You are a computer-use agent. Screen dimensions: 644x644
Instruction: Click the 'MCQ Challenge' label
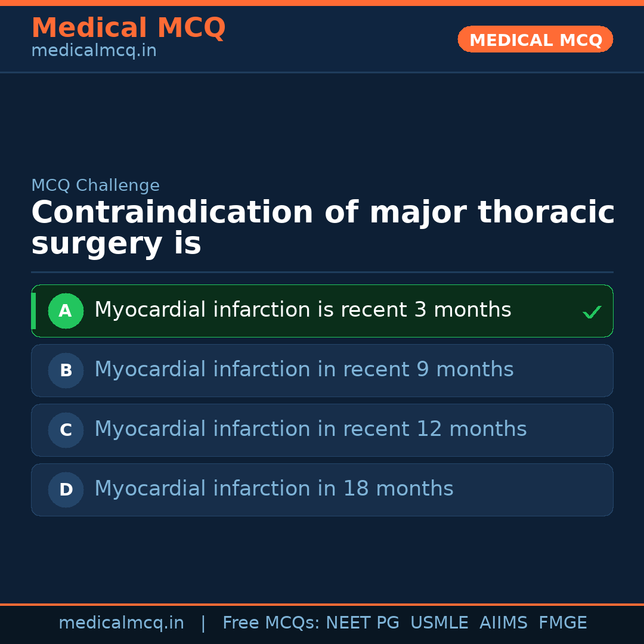point(95,185)
